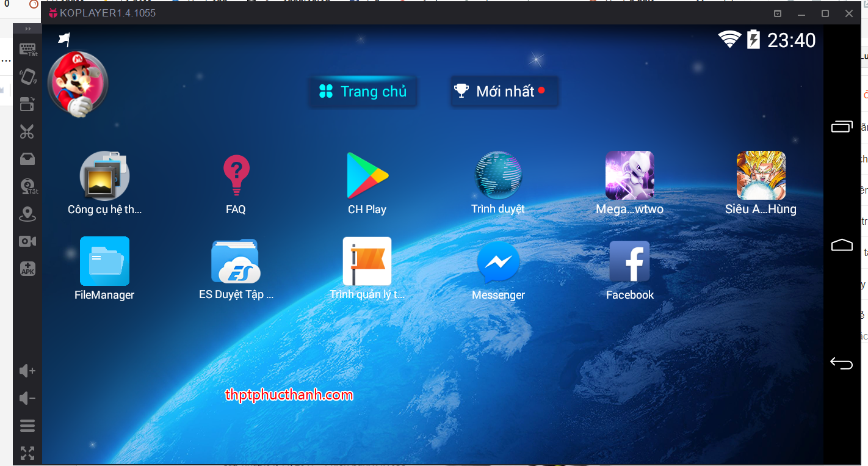This screenshot has width=868, height=466.
Task: Select the scissors screenshot tool
Action: click(27, 131)
